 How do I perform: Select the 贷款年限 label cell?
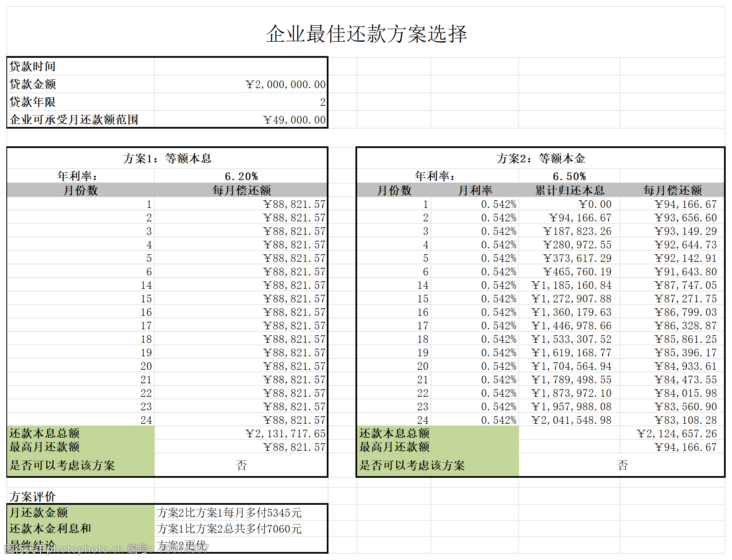81,102
